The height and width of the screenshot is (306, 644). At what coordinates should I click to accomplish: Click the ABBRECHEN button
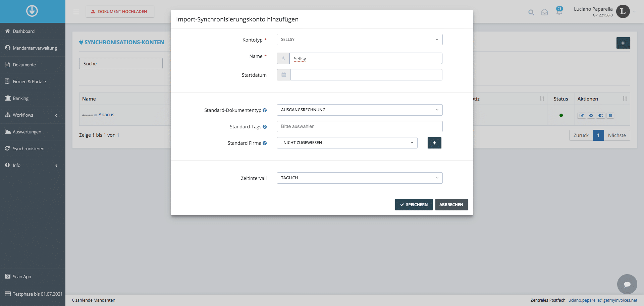pyautogui.click(x=451, y=204)
